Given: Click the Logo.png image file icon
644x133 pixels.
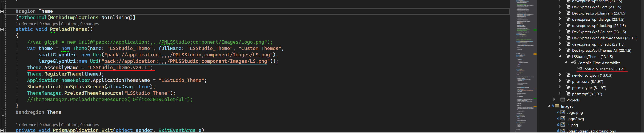Looking at the screenshot, I should (x=563, y=112).
